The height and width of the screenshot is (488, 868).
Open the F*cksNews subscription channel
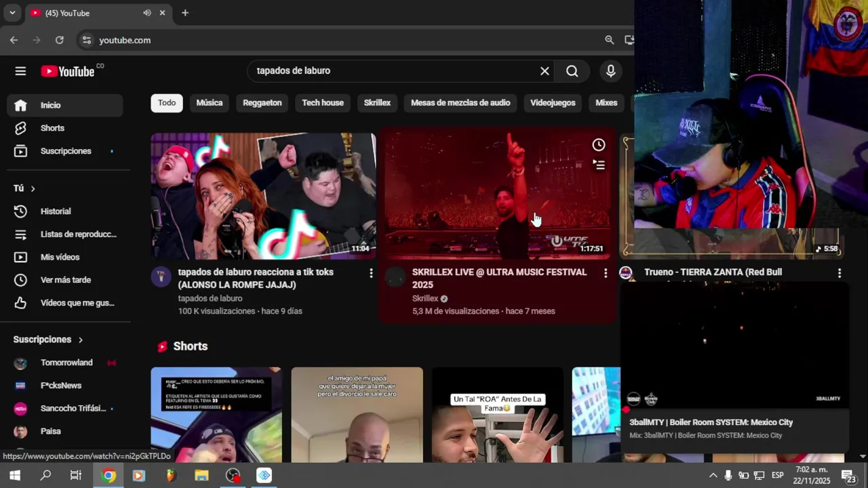(x=65, y=386)
